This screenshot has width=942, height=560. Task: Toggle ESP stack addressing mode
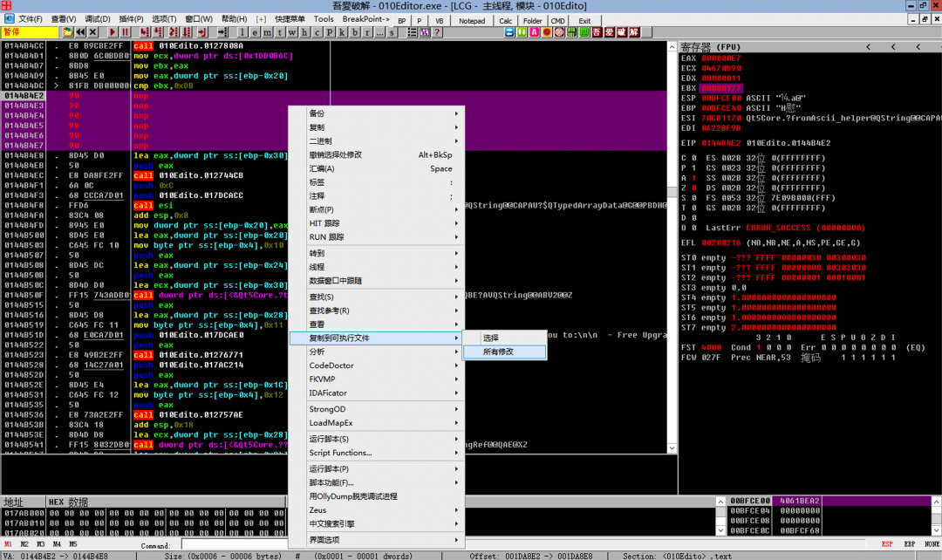[x=887, y=543]
